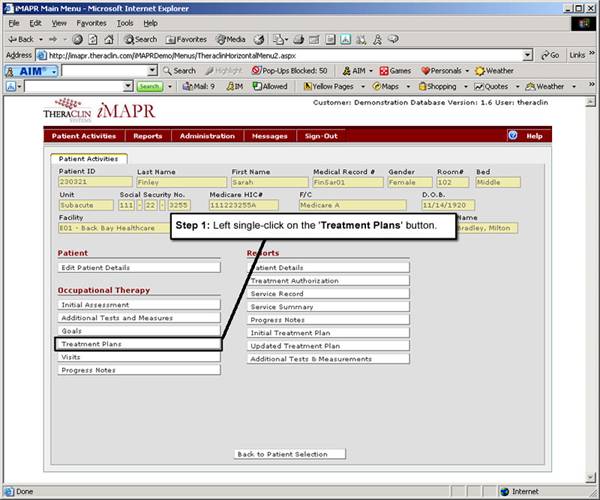Click the Media toolbar button

[231, 39]
